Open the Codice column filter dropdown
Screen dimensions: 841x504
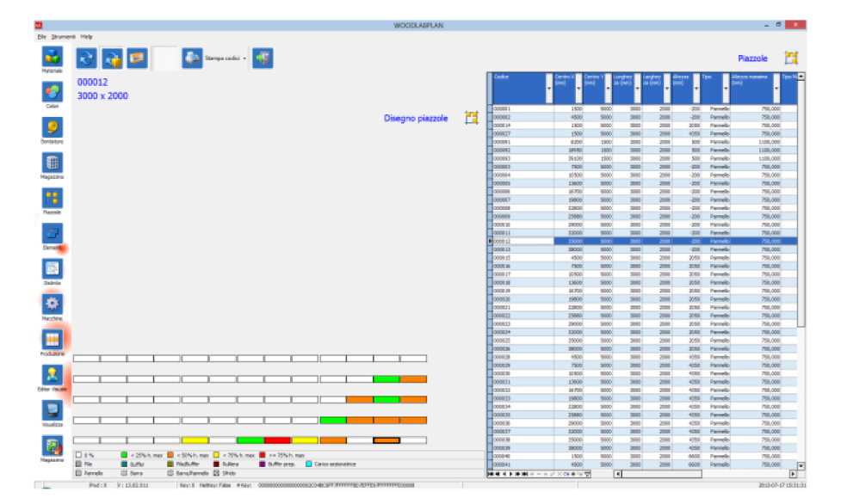[548, 89]
